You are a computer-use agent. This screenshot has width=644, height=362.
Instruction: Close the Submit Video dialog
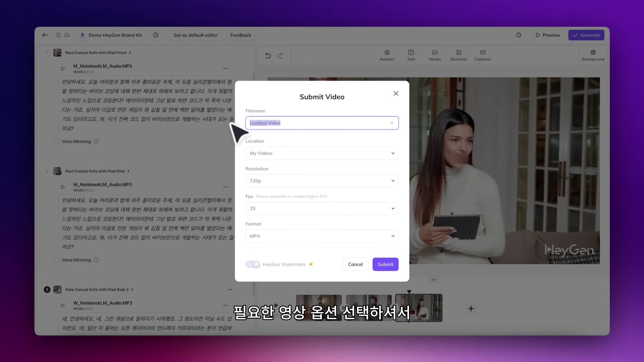click(x=396, y=93)
